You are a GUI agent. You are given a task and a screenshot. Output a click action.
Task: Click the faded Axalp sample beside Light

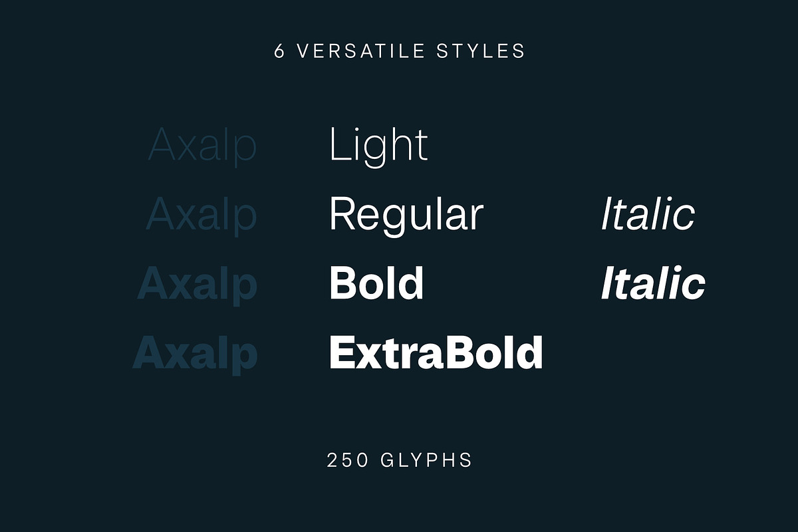pyautogui.click(x=202, y=146)
